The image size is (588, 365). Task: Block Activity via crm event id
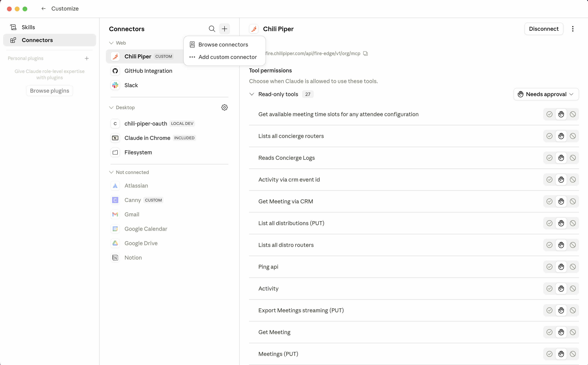click(x=573, y=180)
